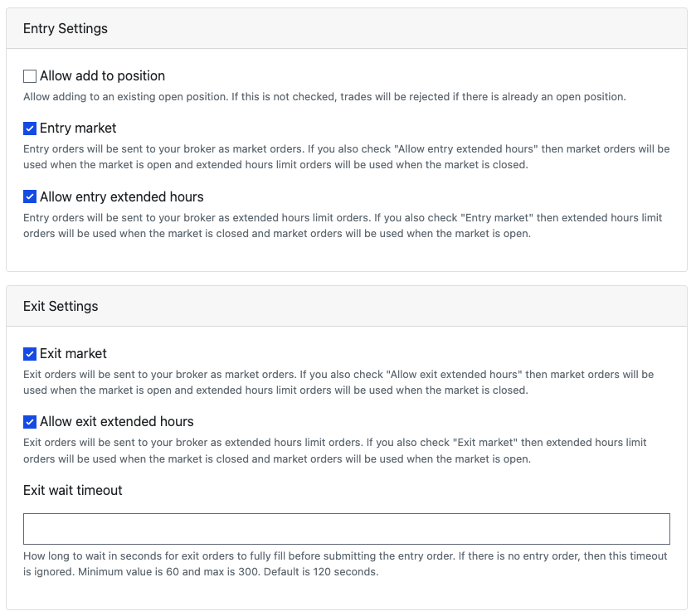This screenshot has height=616, width=696.
Task: Click the "Entry market" label text
Action: [78, 129]
